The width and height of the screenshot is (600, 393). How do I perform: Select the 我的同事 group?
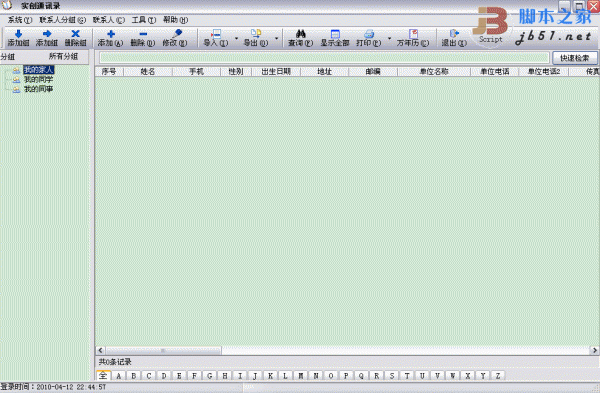point(38,89)
